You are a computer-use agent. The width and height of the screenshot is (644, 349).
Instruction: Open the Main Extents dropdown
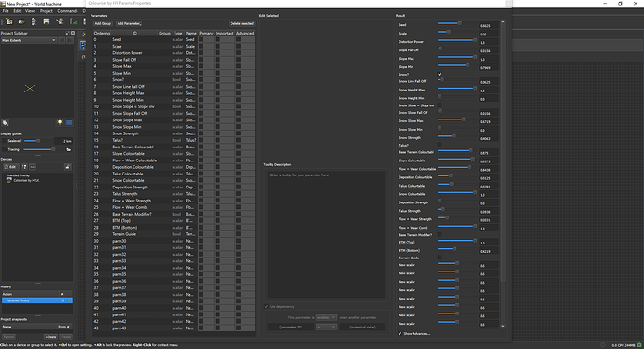click(x=28, y=40)
